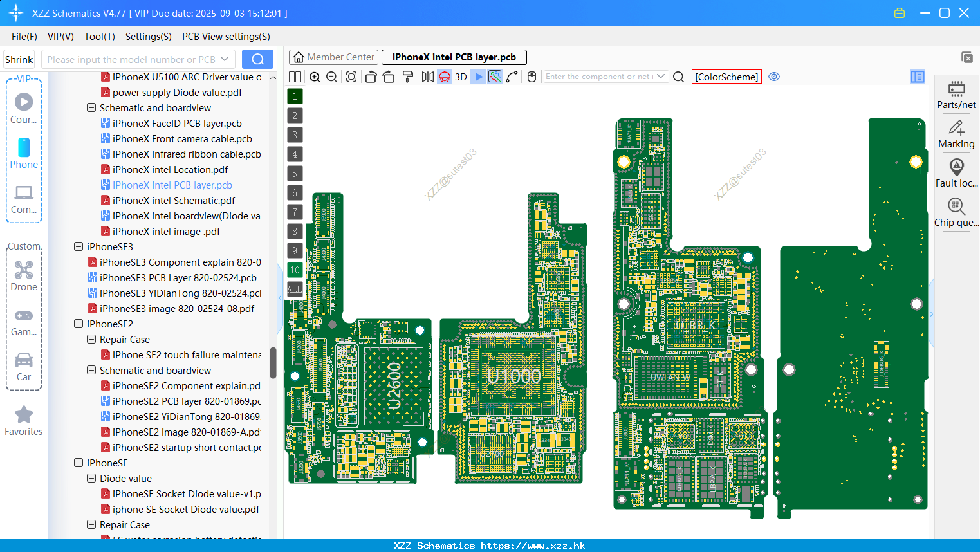The height and width of the screenshot is (552, 980).
Task: Open the Tool(T) menu
Action: coord(100,37)
